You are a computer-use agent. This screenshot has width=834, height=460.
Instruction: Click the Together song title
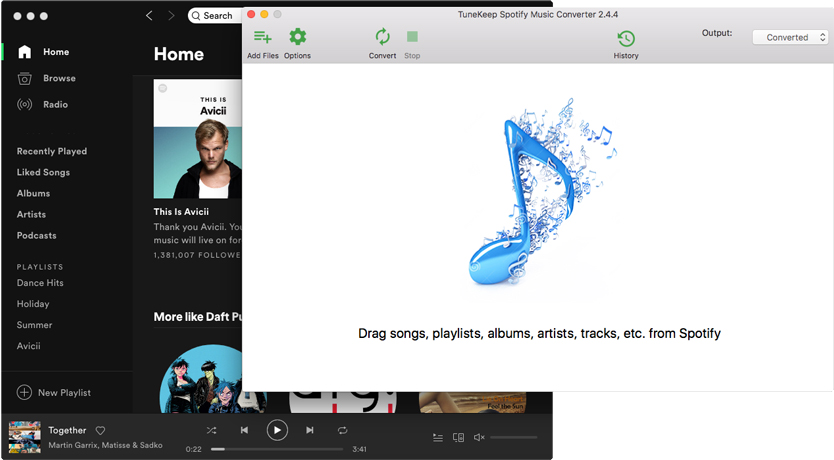point(67,430)
